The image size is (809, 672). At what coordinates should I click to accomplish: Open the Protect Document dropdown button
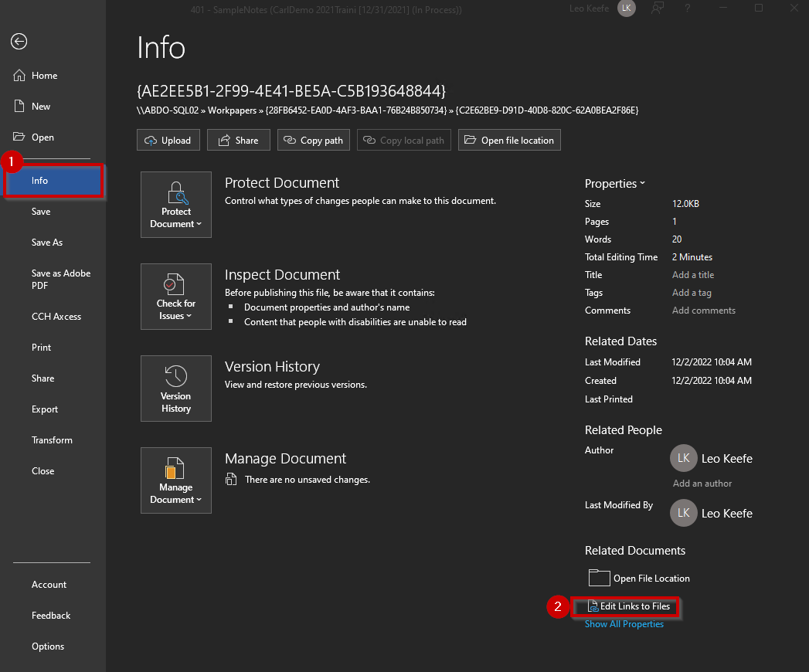[x=176, y=205]
